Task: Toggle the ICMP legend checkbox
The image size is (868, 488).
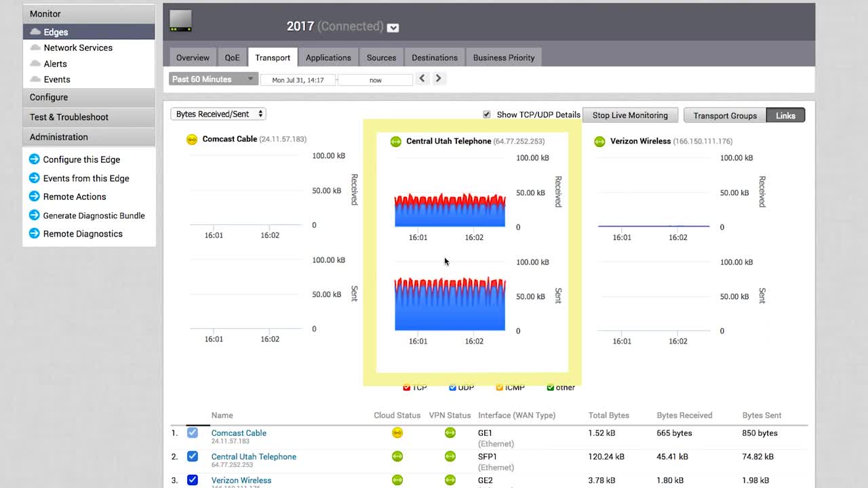Action: (x=499, y=387)
